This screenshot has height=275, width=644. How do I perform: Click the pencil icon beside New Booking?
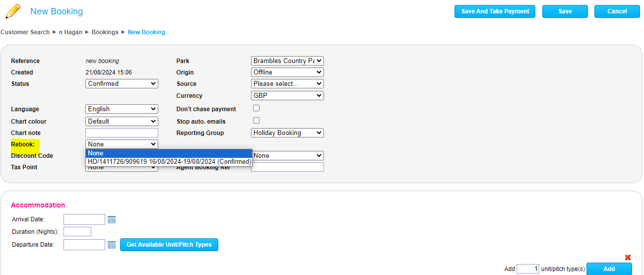[12, 11]
